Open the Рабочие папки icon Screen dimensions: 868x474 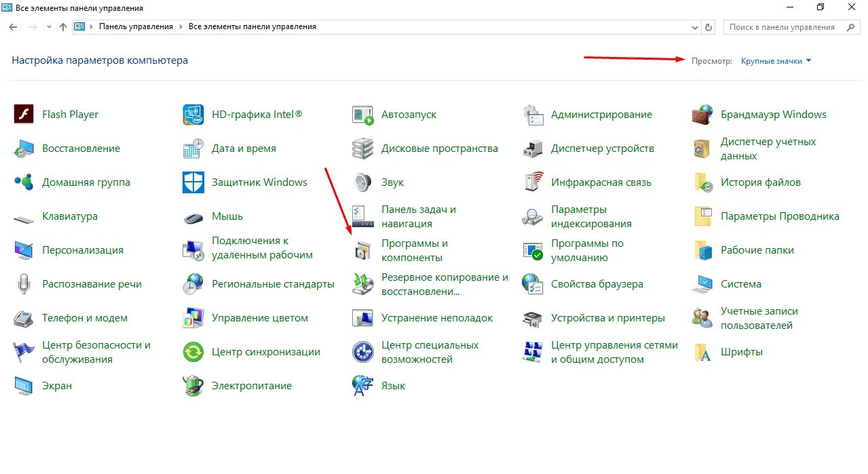(702, 250)
